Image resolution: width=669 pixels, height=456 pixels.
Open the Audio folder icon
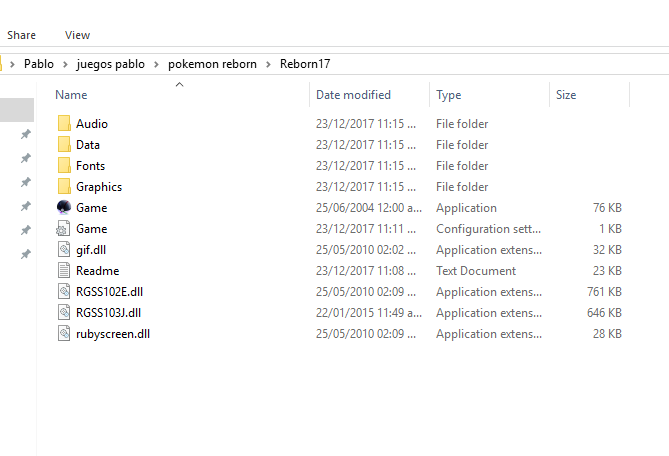tap(64, 124)
